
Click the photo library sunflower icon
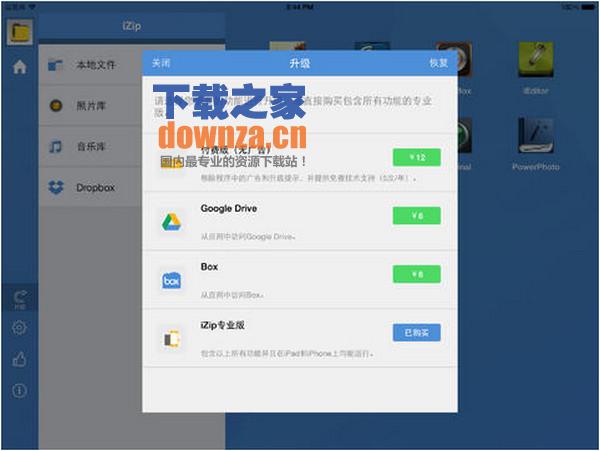[56, 106]
